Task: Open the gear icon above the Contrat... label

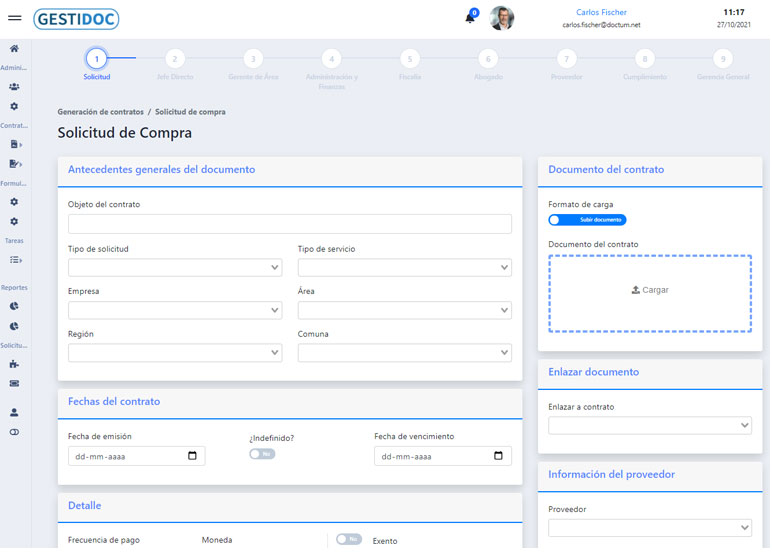Action: point(14,106)
